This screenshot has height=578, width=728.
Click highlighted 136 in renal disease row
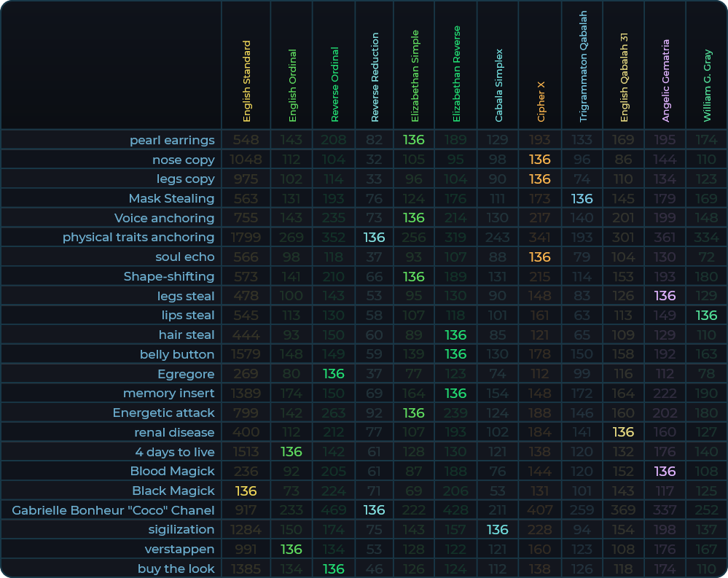click(623, 432)
